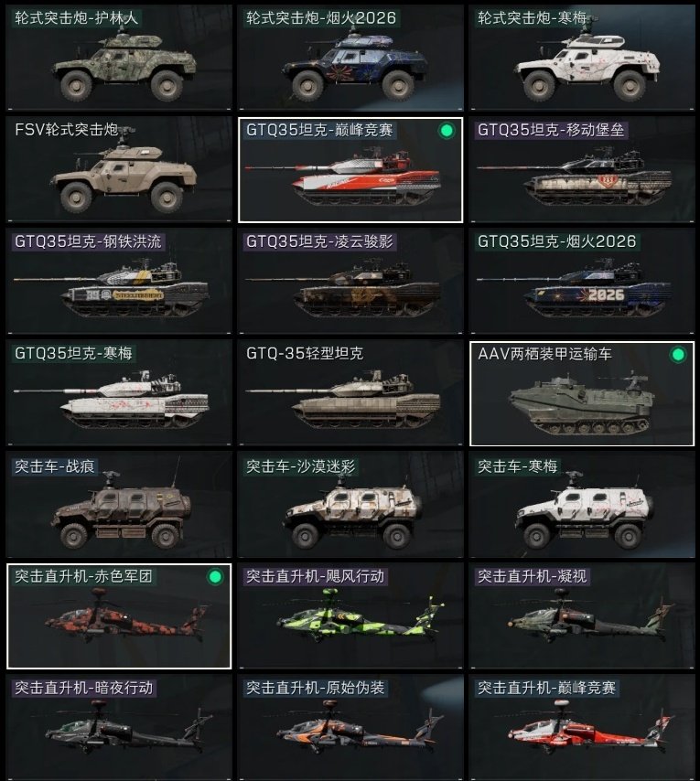Select the 突击直升机-飓风行动 green helicopter skin

pos(350,616)
